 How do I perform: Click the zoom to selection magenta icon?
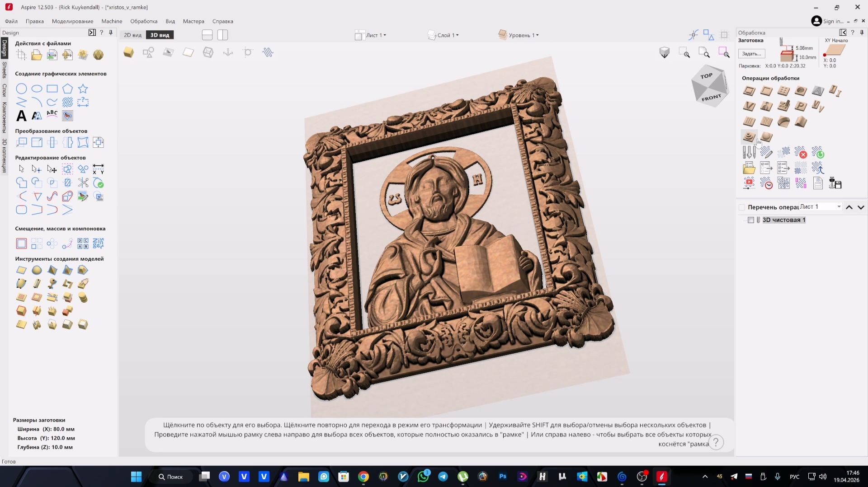pyautogui.click(x=724, y=52)
